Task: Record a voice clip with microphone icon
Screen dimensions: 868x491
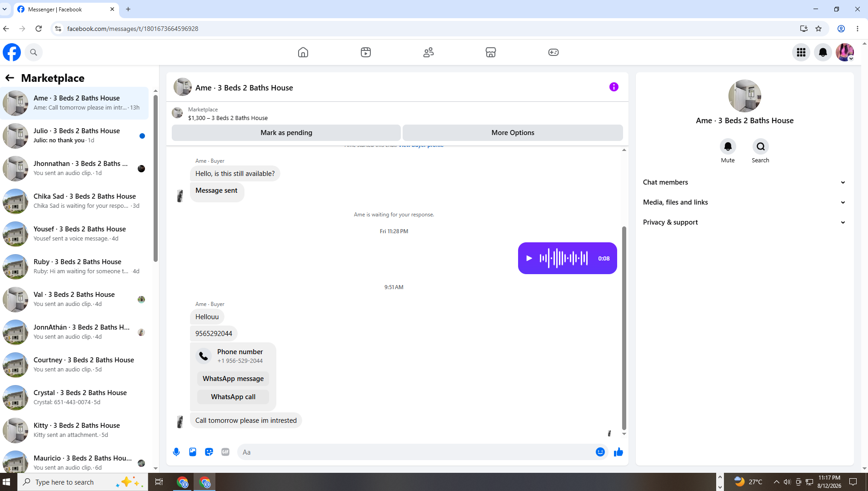Action: click(176, 452)
